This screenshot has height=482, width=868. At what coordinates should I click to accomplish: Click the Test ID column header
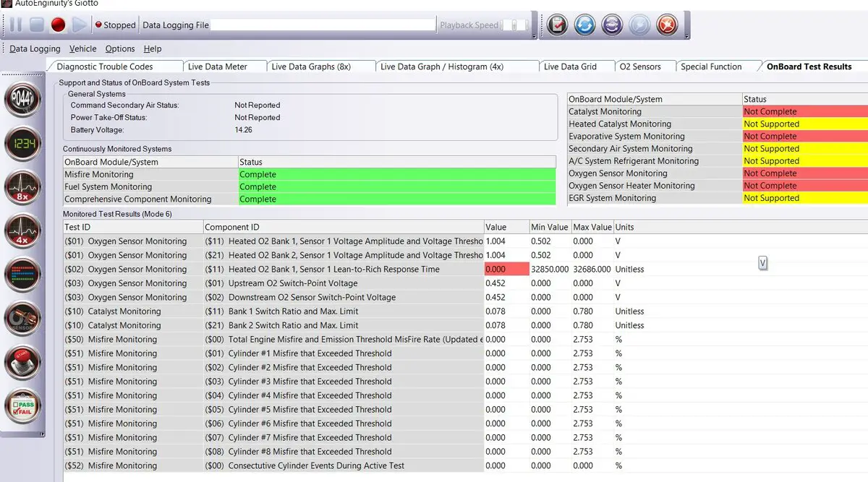coord(133,227)
